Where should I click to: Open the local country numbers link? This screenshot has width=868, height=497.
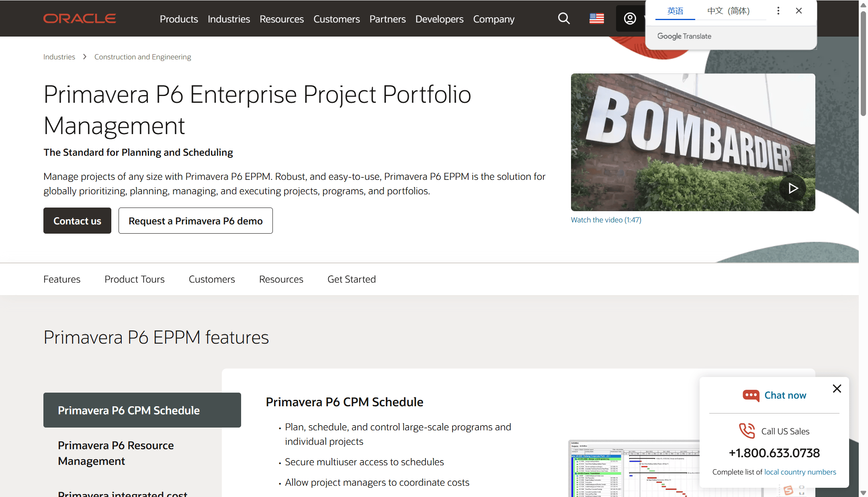(800, 472)
